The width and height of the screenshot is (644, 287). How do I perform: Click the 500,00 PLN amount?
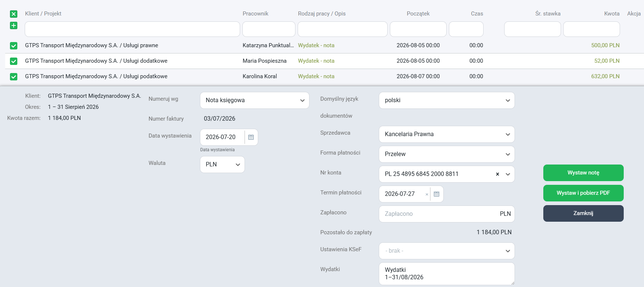(x=605, y=45)
